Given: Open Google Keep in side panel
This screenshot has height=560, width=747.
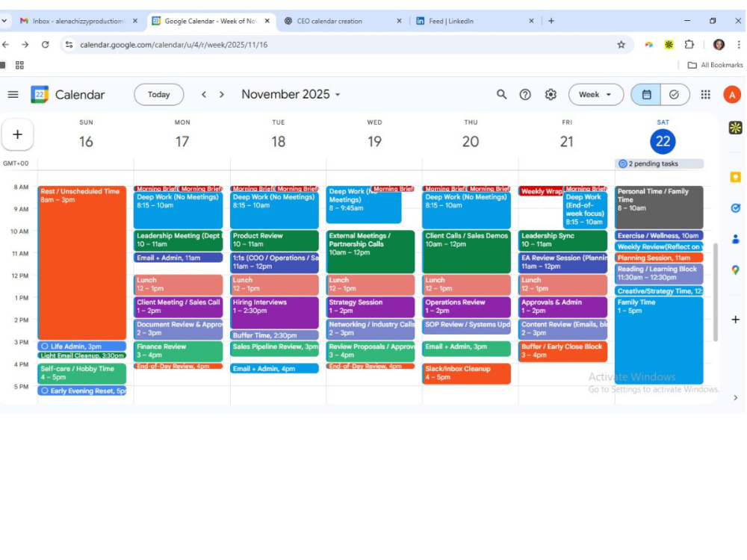Looking at the screenshot, I should [735, 177].
